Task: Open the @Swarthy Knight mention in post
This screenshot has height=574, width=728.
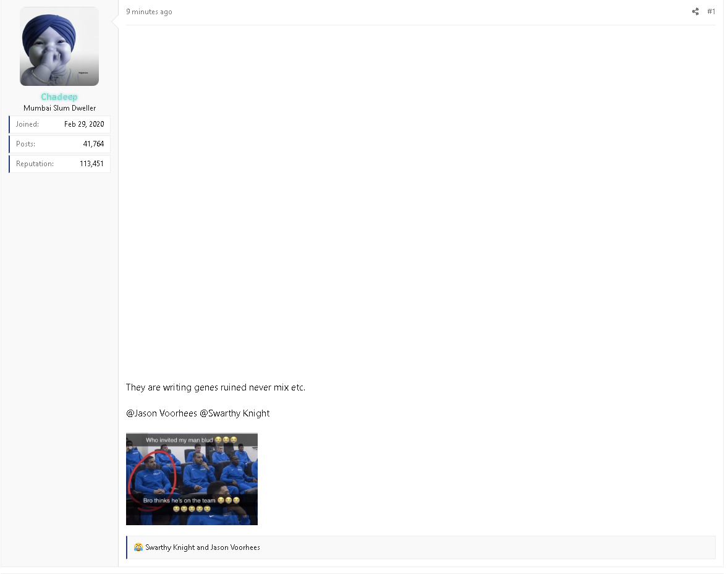Action: 235,413
